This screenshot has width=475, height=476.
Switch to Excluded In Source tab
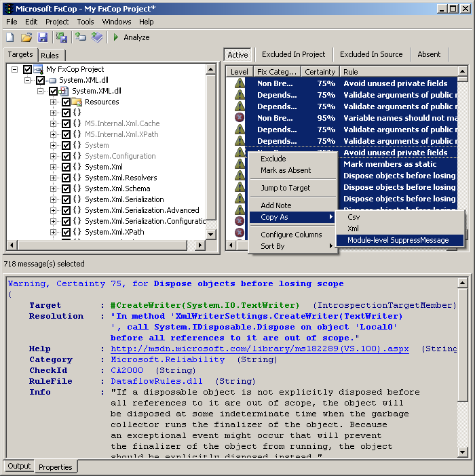tap(371, 54)
